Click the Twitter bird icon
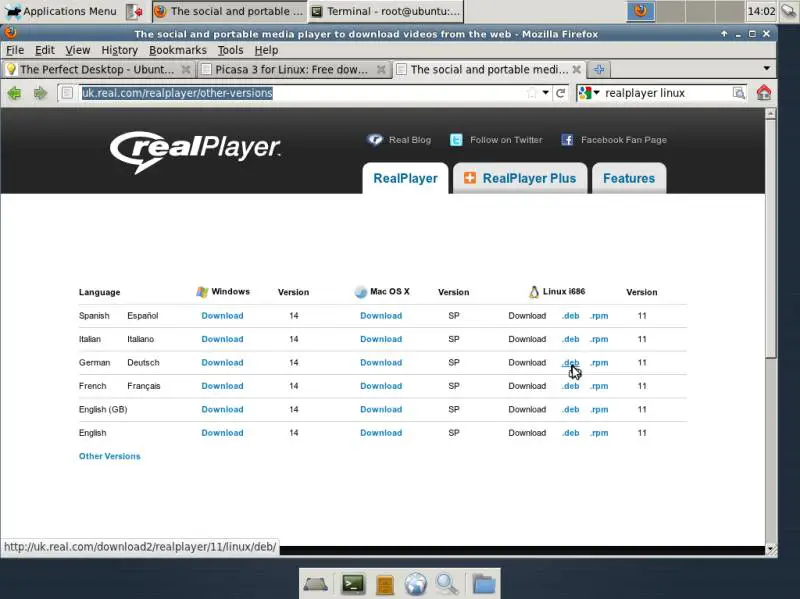This screenshot has height=599, width=800. (x=456, y=140)
